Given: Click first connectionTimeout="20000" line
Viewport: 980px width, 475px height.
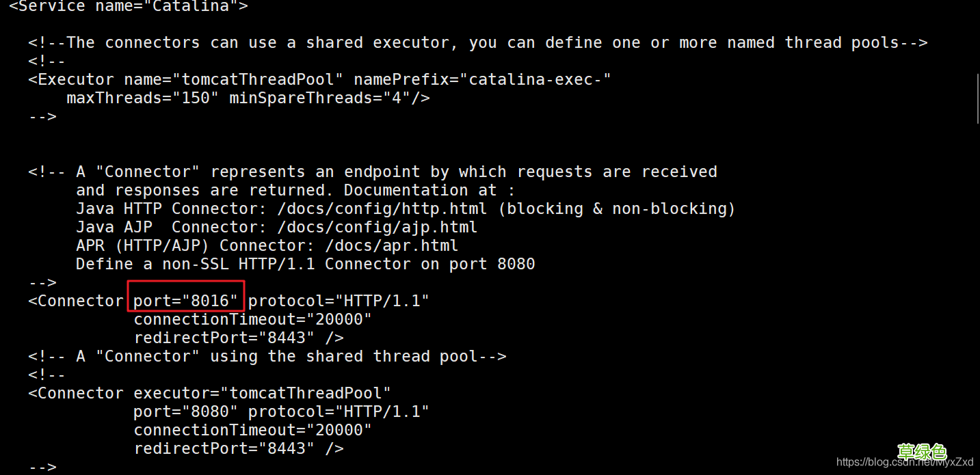Looking at the screenshot, I should (252, 319).
